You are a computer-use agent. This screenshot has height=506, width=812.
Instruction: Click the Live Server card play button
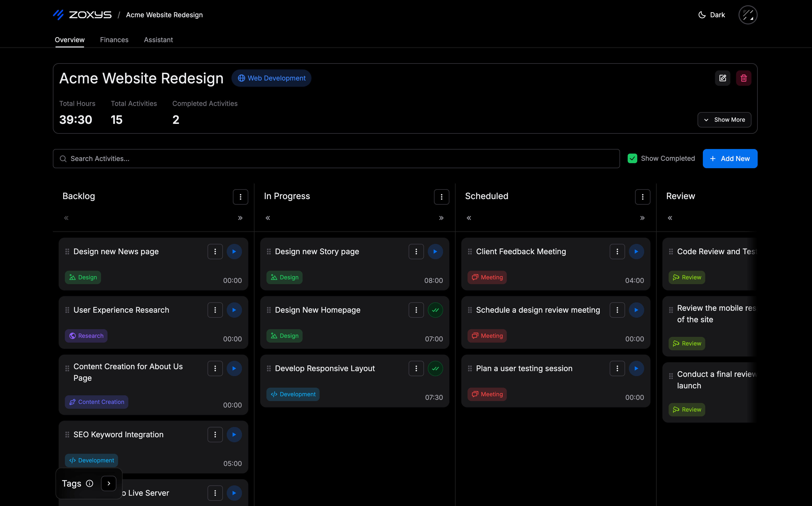[x=234, y=493]
